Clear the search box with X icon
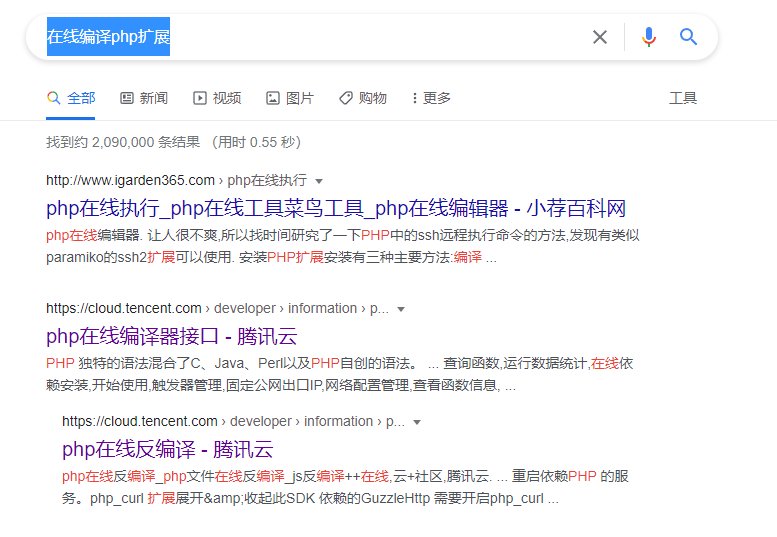Screen dimensions: 777x537 600,37
